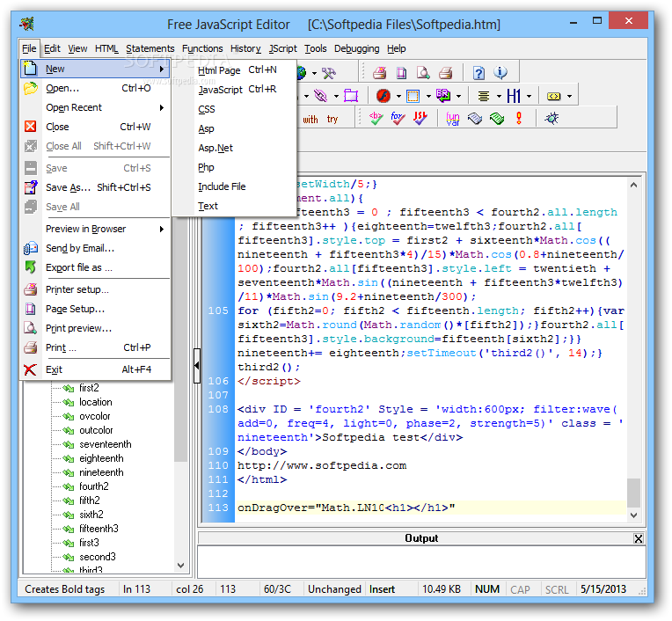This screenshot has width=672, height=621.
Task: Click the hyperlink chain toolbar icon
Action: [320, 96]
